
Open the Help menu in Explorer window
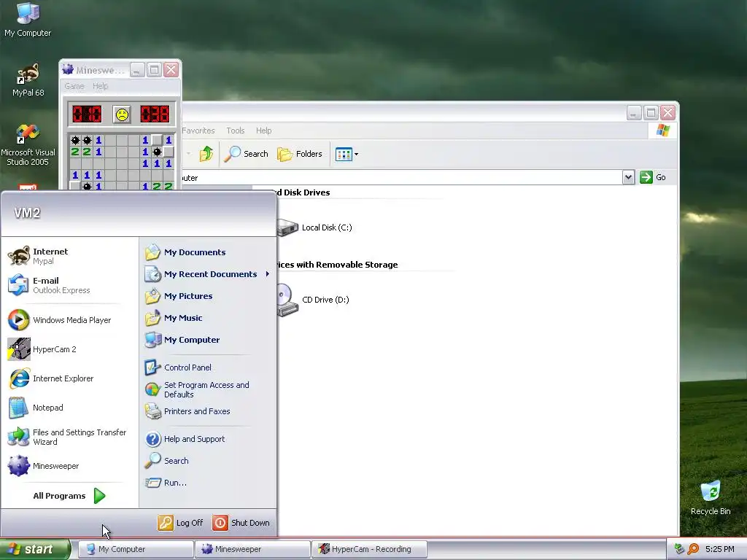click(x=263, y=131)
